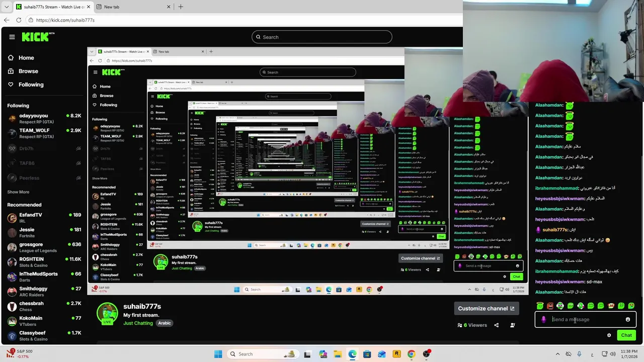Click the purple microphone icon in chat
The height and width of the screenshot is (362, 644).
(543, 319)
